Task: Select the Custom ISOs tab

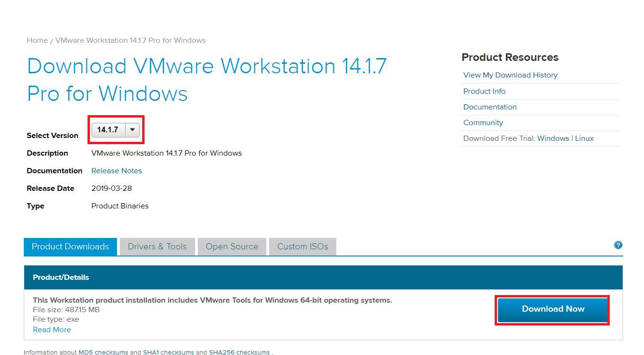Action: pos(302,247)
